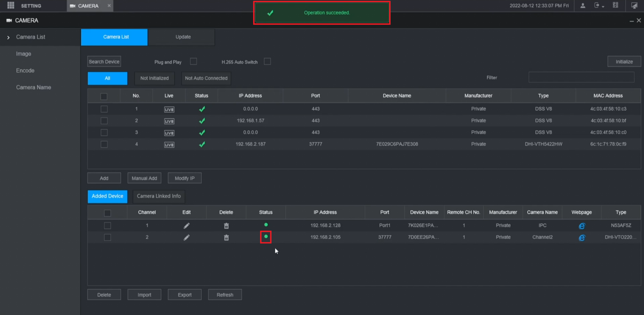Switch to the Update tab
644x315 pixels.
[x=183, y=37]
